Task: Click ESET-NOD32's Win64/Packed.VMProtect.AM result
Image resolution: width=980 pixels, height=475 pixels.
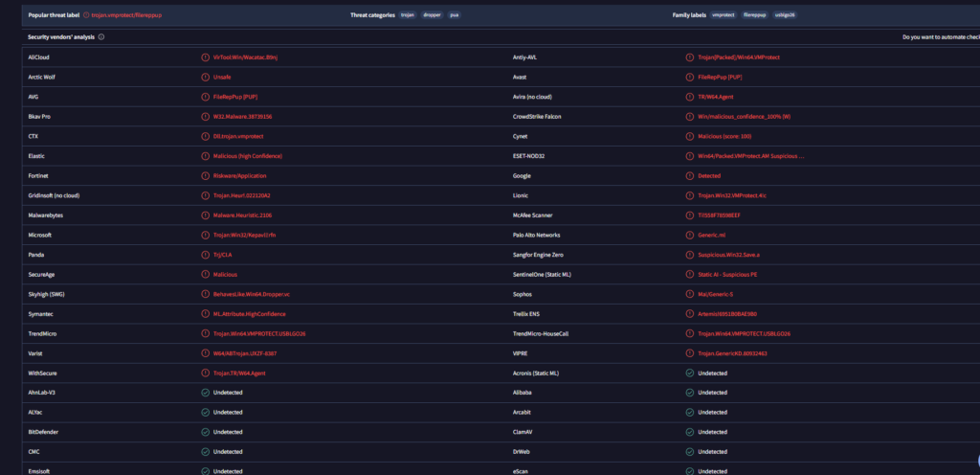Action: [750, 156]
